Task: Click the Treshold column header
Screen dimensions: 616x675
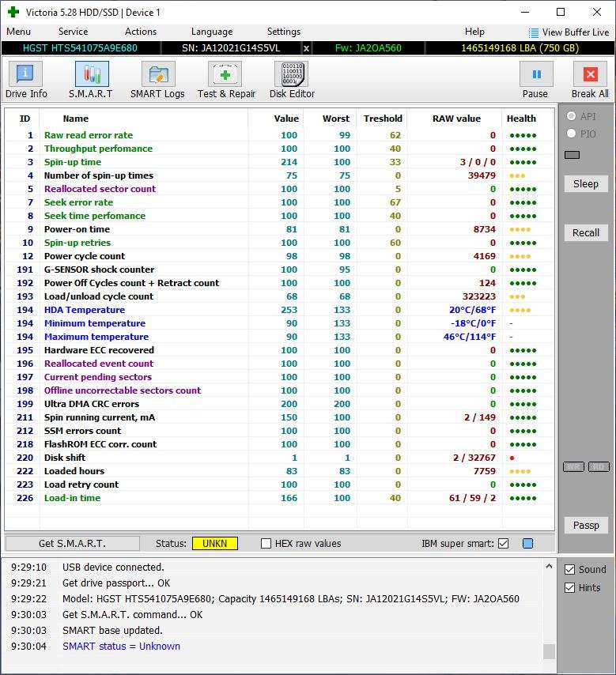Action: [383, 119]
